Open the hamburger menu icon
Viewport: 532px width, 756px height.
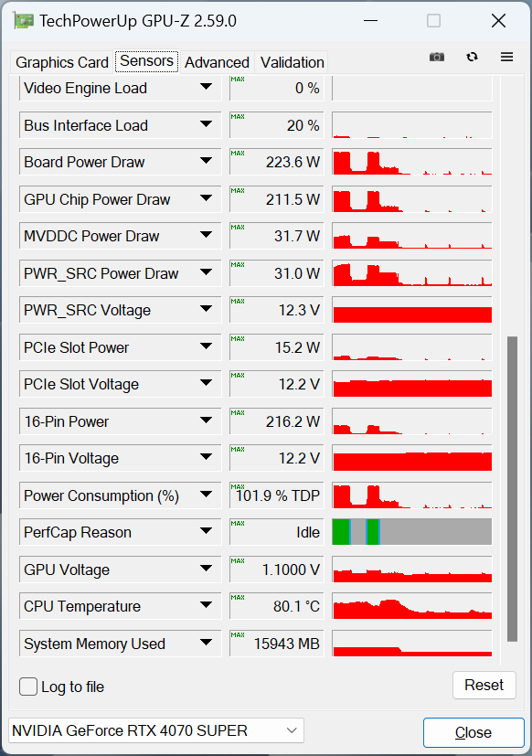pos(506,57)
